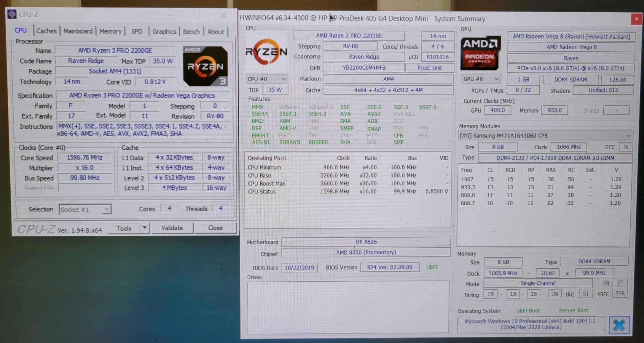Screen dimensions: 644x343
Task: Open the Bench tab in CPU-Z
Action: pyautogui.click(x=191, y=31)
